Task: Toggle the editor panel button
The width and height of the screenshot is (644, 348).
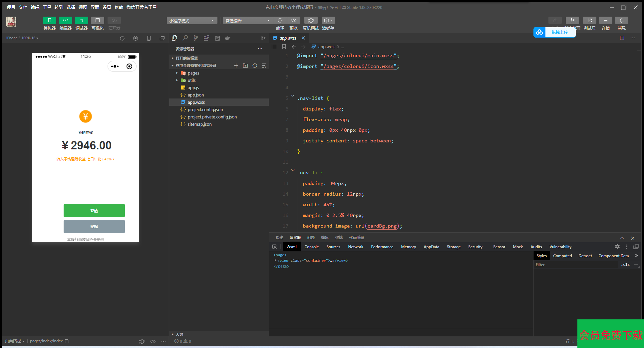Action: 66,20
